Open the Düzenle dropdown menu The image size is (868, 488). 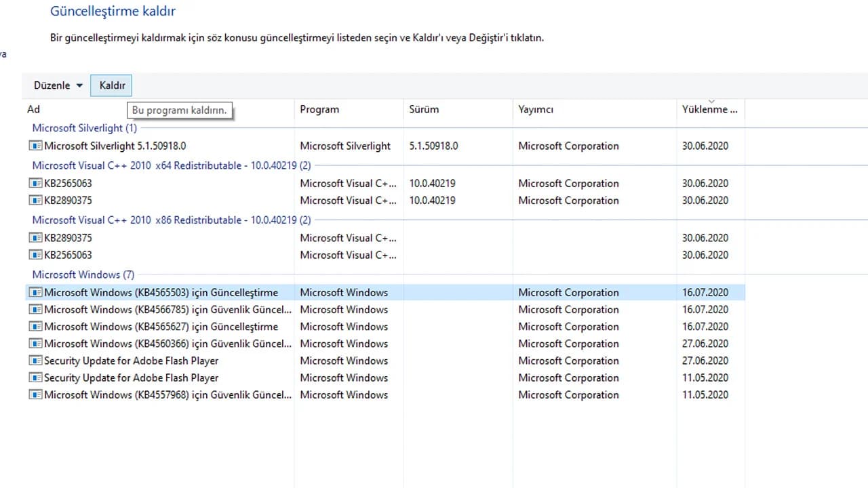tap(58, 85)
